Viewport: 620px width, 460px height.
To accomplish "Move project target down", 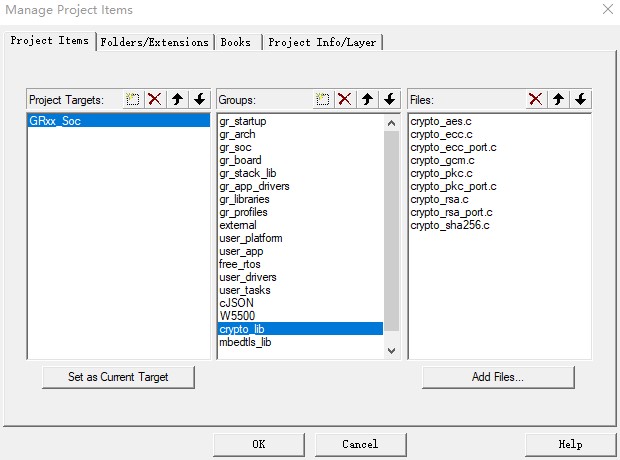I will [199, 99].
